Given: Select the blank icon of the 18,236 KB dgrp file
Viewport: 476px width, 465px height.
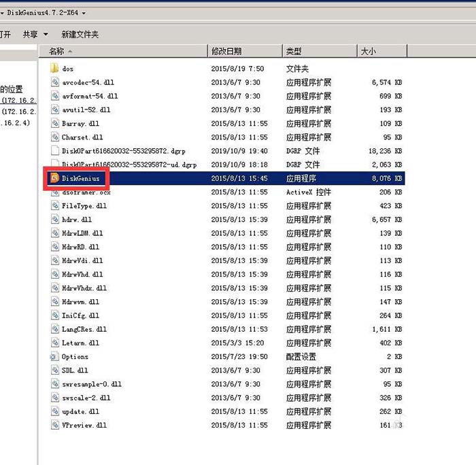Looking at the screenshot, I should pos(54,150).
